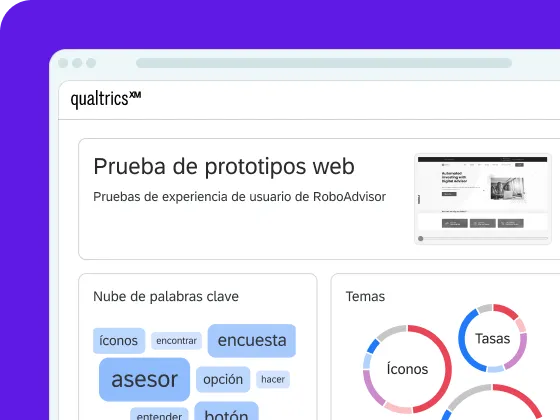Select the 'asesor' keyword tag

(144, 379)
